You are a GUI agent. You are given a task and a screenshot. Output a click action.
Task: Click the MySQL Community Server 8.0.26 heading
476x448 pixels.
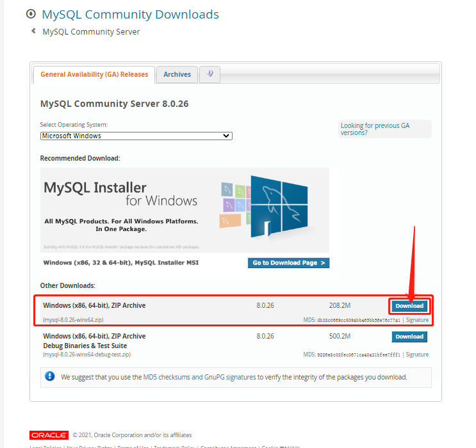click(x=115, y=104)
